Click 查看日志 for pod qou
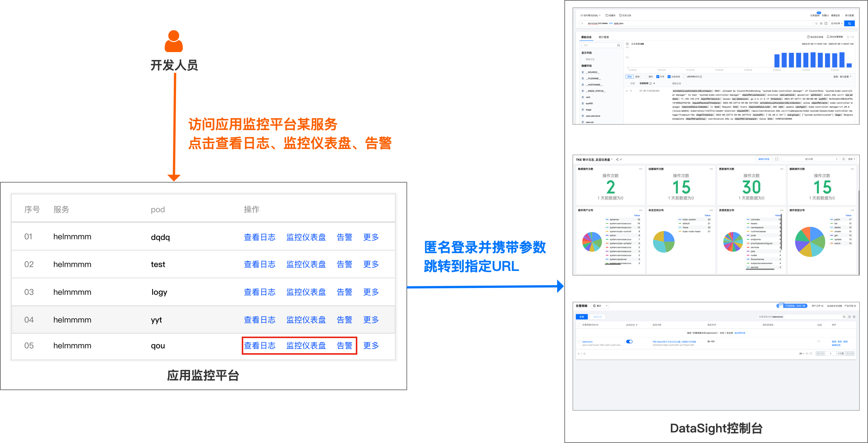Viewport: 868px width, 443px height. [259, 345]
